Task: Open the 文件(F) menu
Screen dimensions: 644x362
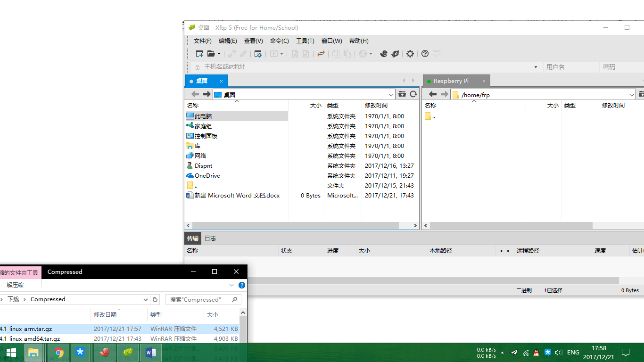Action: click(203, 41)
